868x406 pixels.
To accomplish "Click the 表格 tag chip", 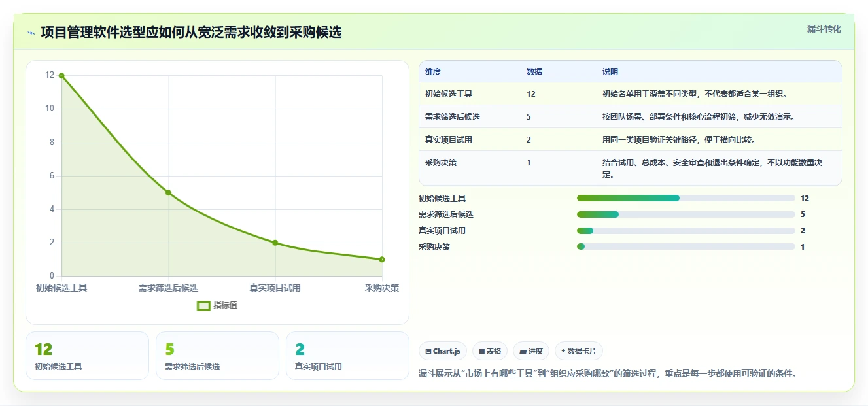I will (490, 351).
